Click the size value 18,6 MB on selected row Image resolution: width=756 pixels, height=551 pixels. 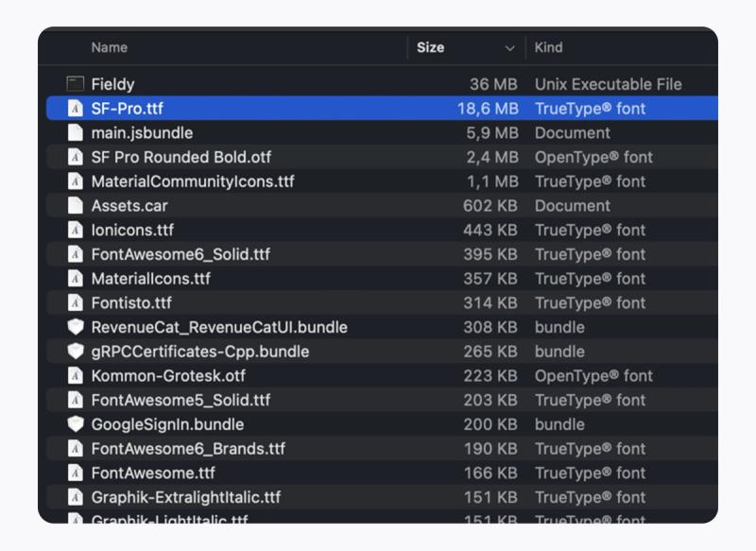(x=486, y=109)
